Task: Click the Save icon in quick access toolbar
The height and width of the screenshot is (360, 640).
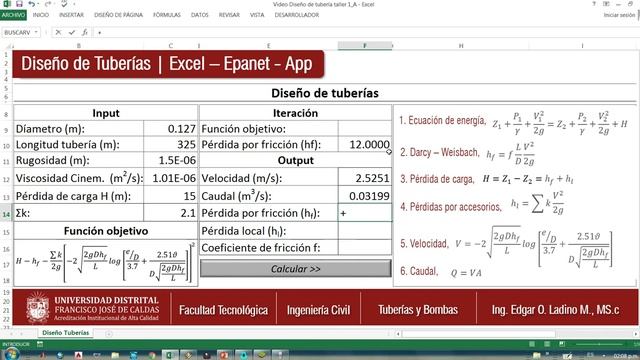Action: point(19,4)
